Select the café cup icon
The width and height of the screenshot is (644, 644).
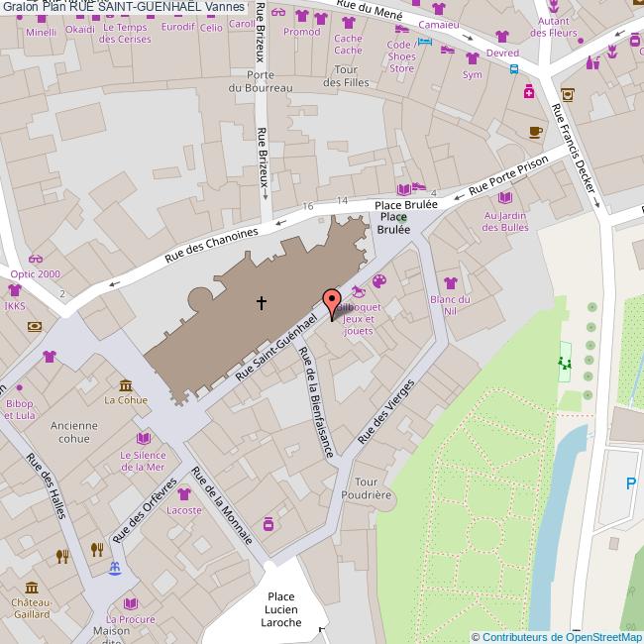click(535, 132)
